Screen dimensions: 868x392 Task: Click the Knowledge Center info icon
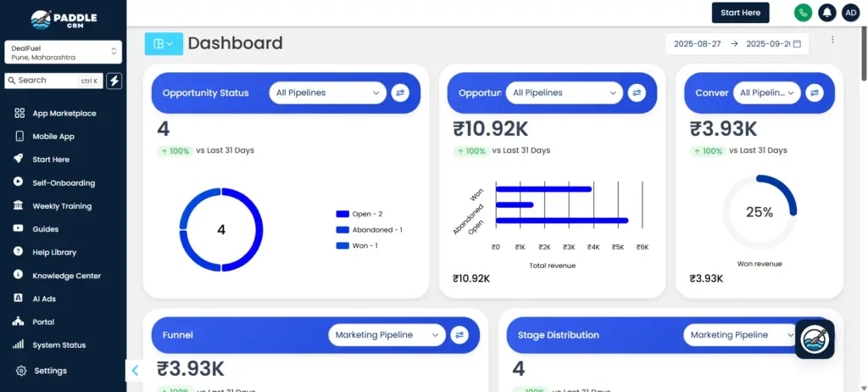tap(19, 275)
